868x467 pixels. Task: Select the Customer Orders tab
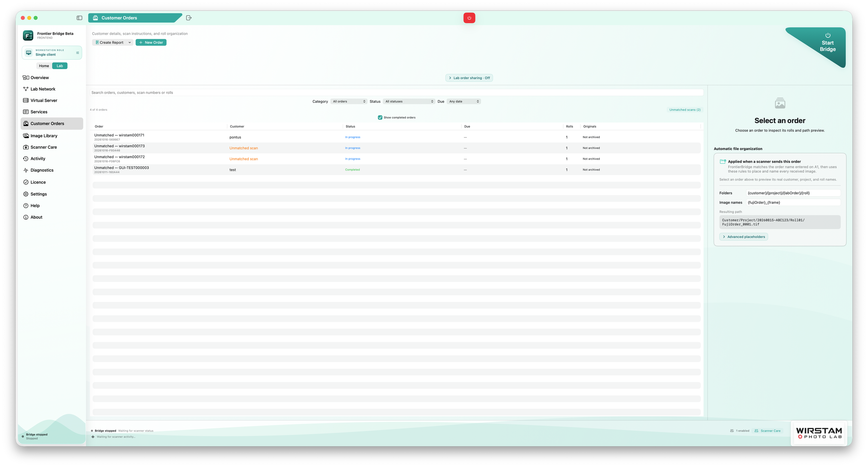click(135, 18)
